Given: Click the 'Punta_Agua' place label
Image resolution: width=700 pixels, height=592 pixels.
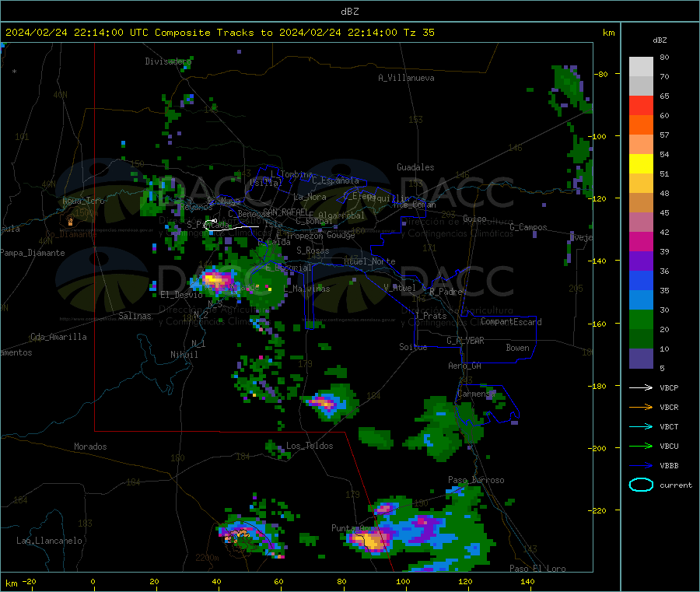Looking at the screenshot, I should click(x=355, y=528).
